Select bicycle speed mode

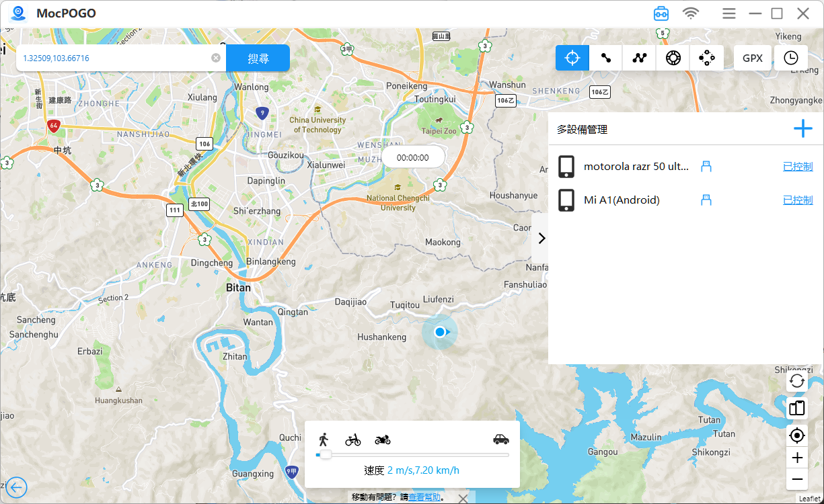point(353,439)
